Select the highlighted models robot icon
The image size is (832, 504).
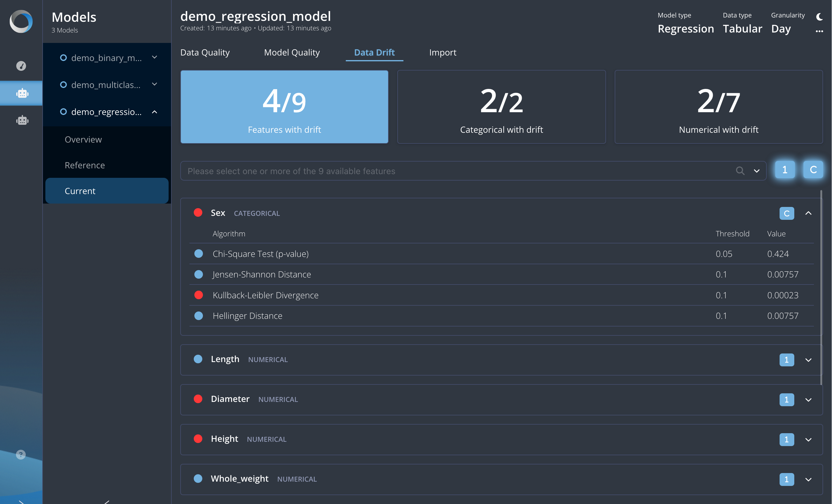coord(22,93)
